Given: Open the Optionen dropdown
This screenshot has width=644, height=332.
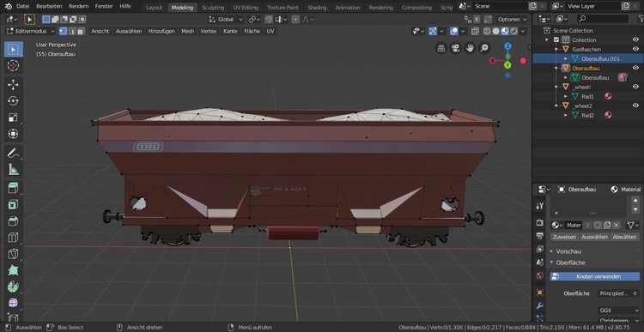Looking at the screenshot, I should tap(512, 19).
